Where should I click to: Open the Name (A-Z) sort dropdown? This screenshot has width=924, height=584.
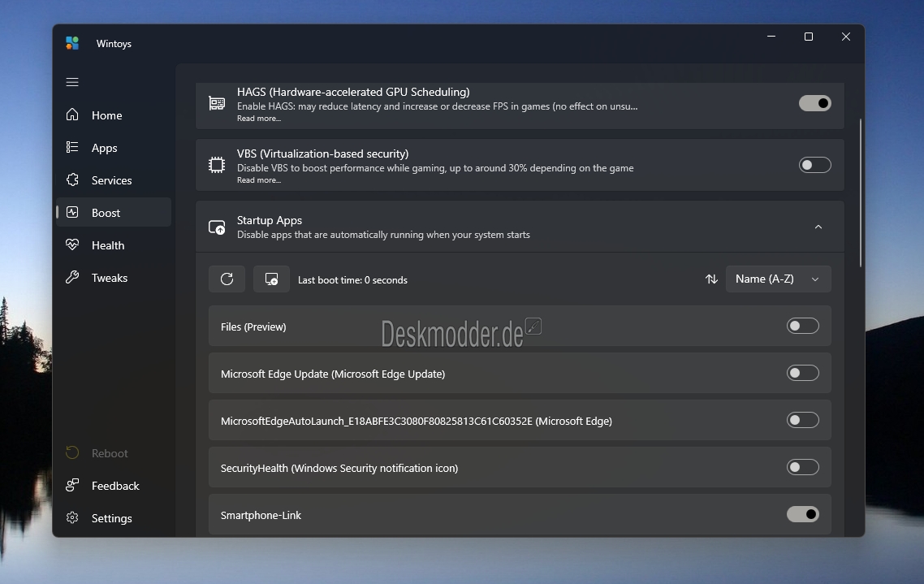tap(779, 279)
